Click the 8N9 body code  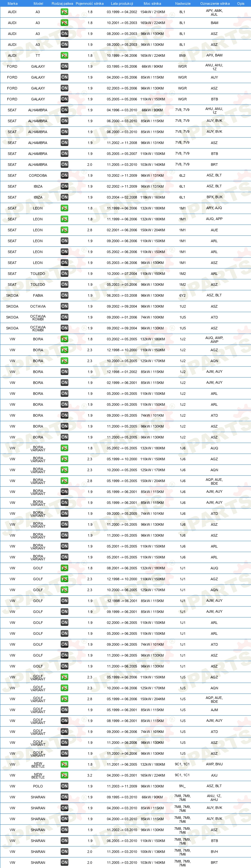[182, 55]
